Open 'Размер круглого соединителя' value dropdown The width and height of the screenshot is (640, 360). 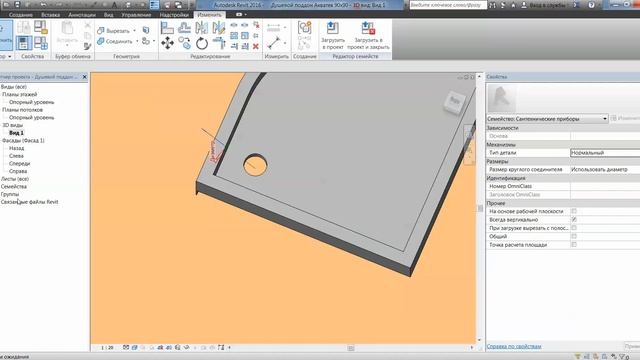(x=605, y=169)
